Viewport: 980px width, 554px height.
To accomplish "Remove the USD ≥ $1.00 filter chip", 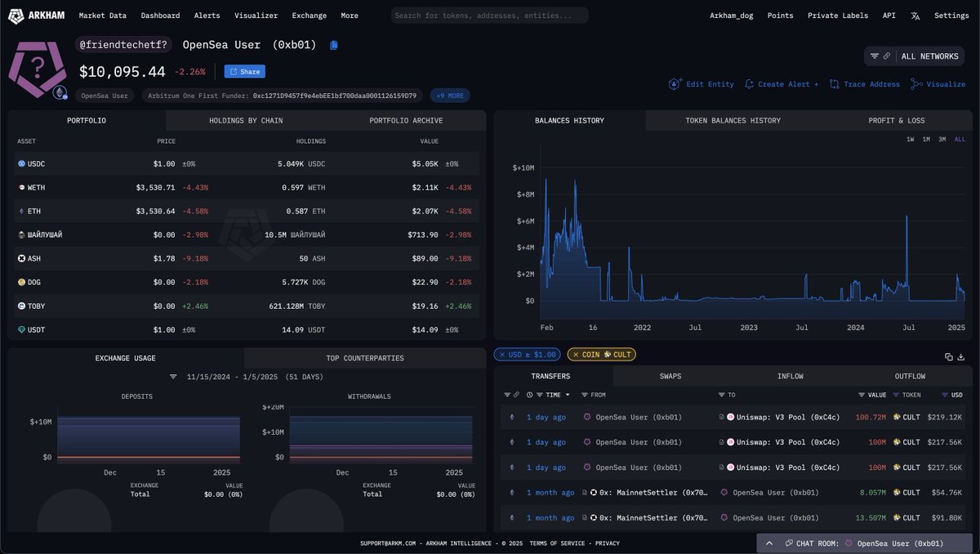I will [501, 355].
